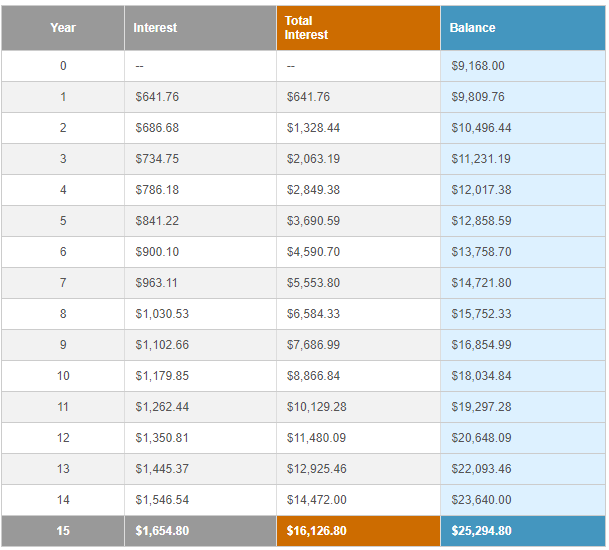Viewport: 609px width, 550px height.
Task: Click the Interest column header
Action: pos(155,28)
